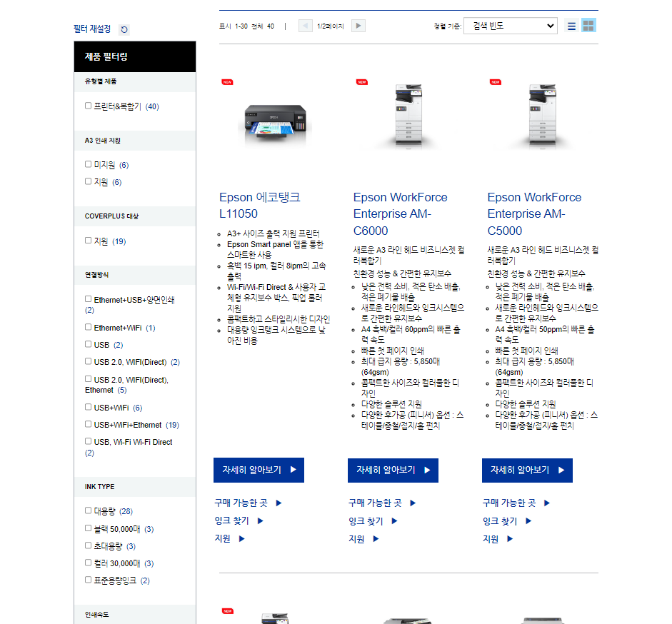Go to next page arrow
The height and width of the screenshot is (624, 672).
pos(358,26)
